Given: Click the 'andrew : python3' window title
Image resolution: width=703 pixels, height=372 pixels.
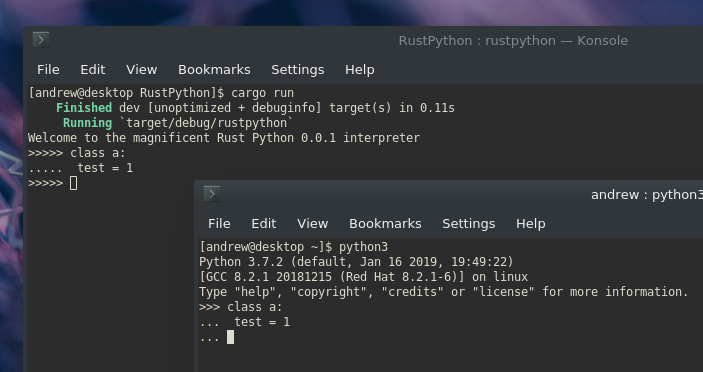Looking at the screenshot, I should [647, 195].
